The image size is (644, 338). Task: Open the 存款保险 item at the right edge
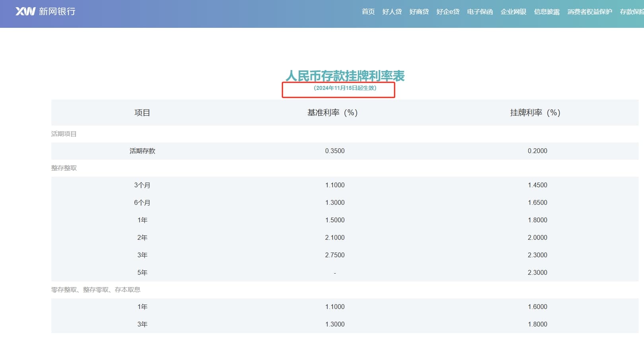tap(632, 12)
